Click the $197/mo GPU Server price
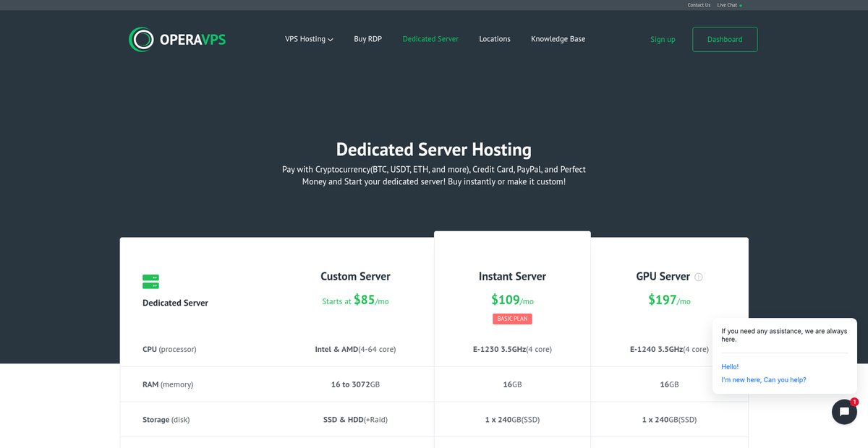This screenshot has height=448, width=868. coord(669,300)
